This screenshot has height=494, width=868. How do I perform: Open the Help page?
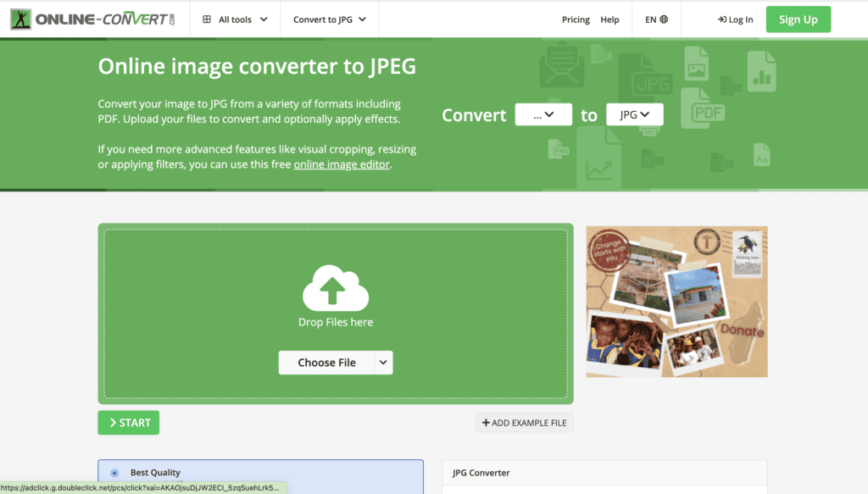click(609, 19)
